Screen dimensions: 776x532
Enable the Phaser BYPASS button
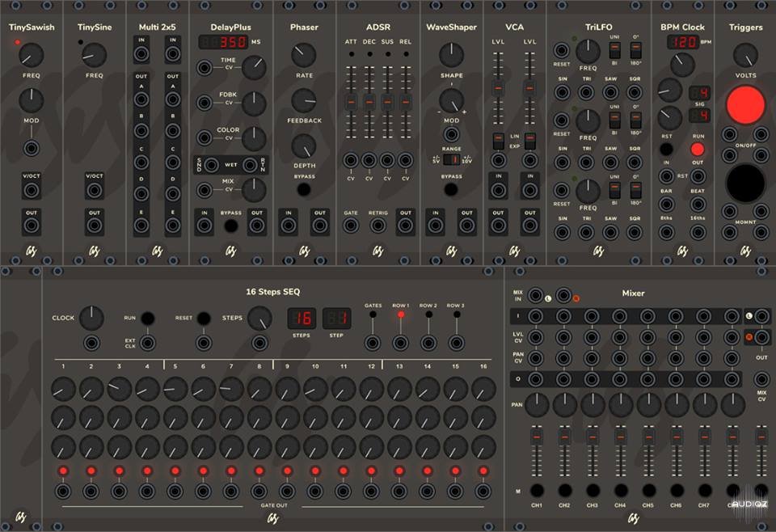tap(304, 190)
